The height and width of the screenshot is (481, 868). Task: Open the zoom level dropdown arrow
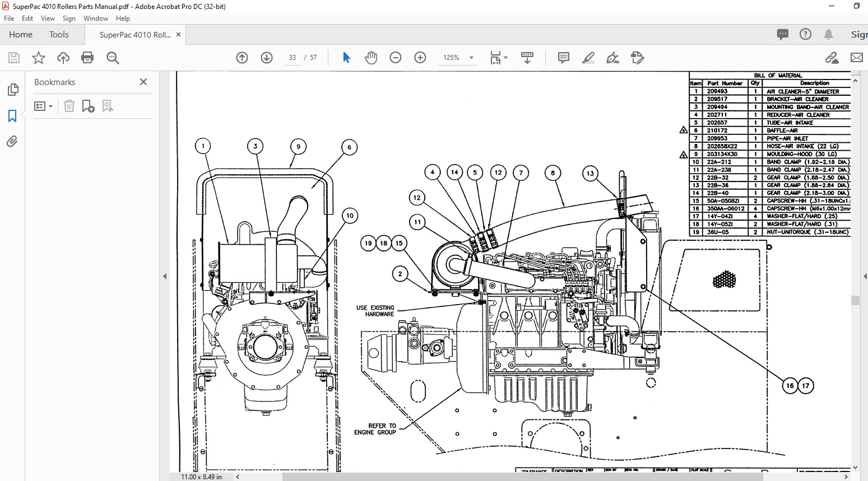click(471, 58)
